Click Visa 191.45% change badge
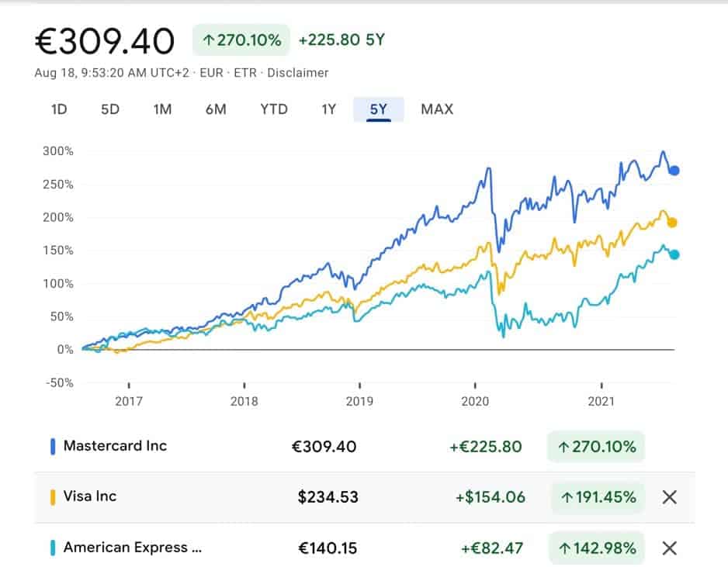The height and width of the screenshot is (567, 728). pos(598,497)
